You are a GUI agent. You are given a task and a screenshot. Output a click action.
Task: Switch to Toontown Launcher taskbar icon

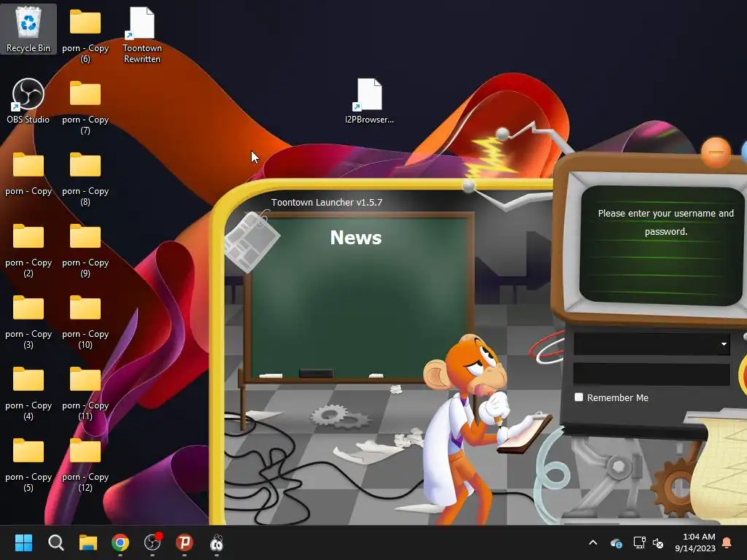tap(217, 542)
